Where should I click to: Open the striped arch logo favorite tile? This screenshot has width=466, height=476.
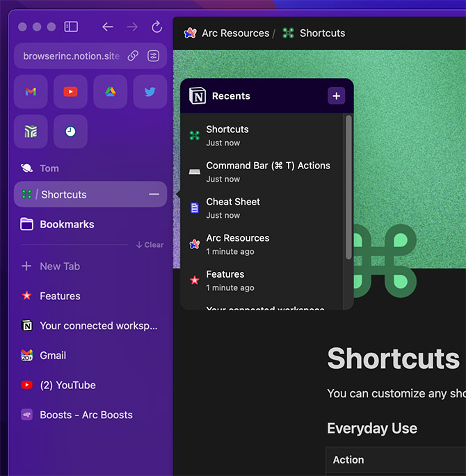[31, 132]
